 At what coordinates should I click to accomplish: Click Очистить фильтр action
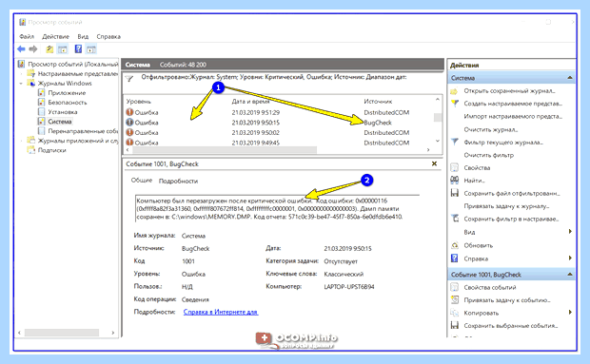[x=488, y=155]
